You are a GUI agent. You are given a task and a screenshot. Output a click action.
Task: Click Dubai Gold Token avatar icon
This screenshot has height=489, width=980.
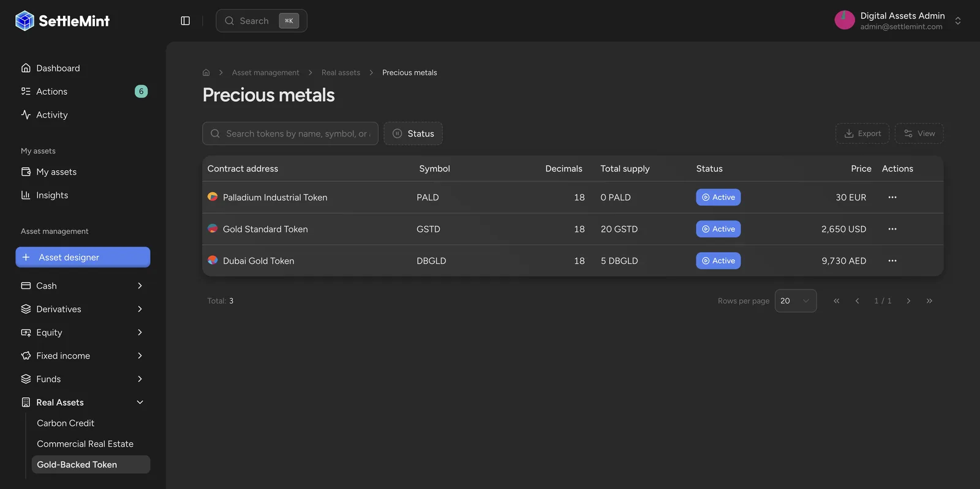click(x=213, y=260)
